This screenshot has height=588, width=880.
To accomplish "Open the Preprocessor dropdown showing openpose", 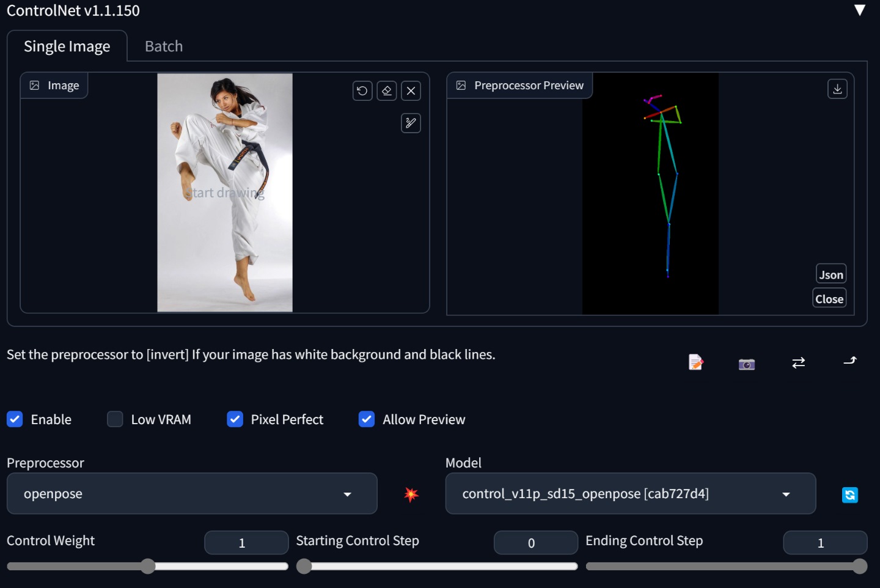I will pyautogui.click(x=192, y=494).
